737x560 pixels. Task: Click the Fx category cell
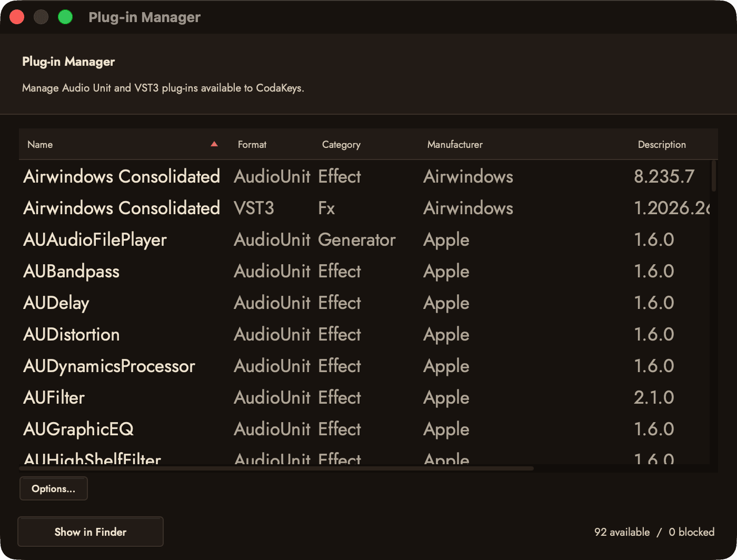326,208
